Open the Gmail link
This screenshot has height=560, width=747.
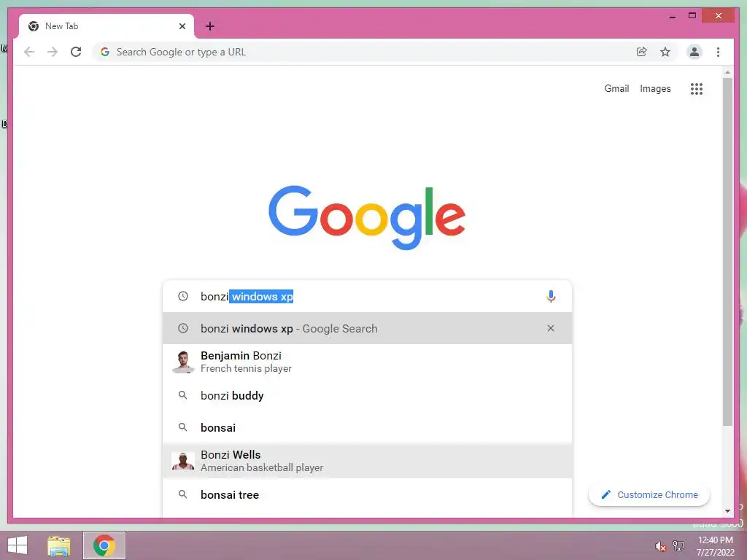coord(616,88)
